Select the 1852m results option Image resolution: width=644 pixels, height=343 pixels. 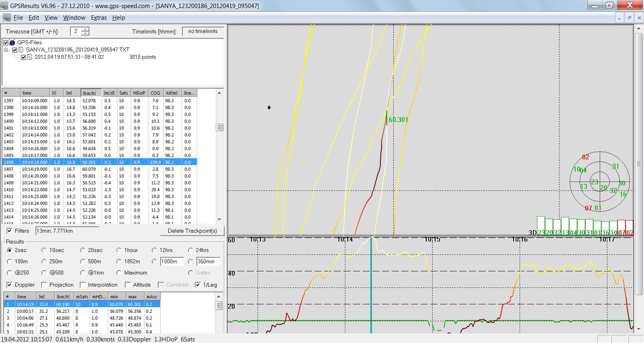119,261
